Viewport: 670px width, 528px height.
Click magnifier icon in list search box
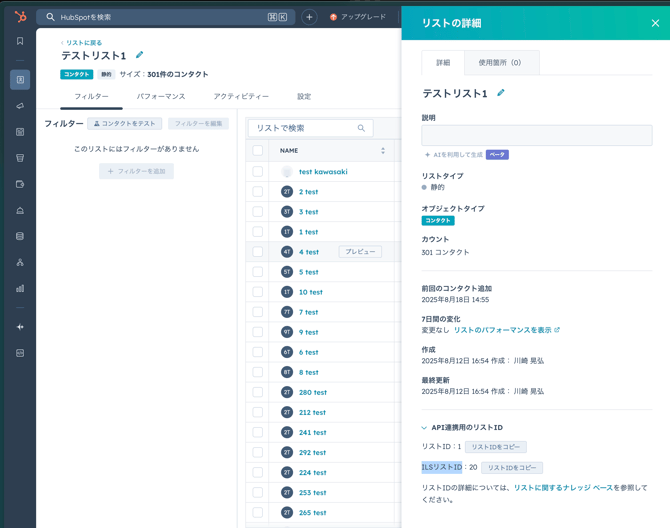pos(361,128)
